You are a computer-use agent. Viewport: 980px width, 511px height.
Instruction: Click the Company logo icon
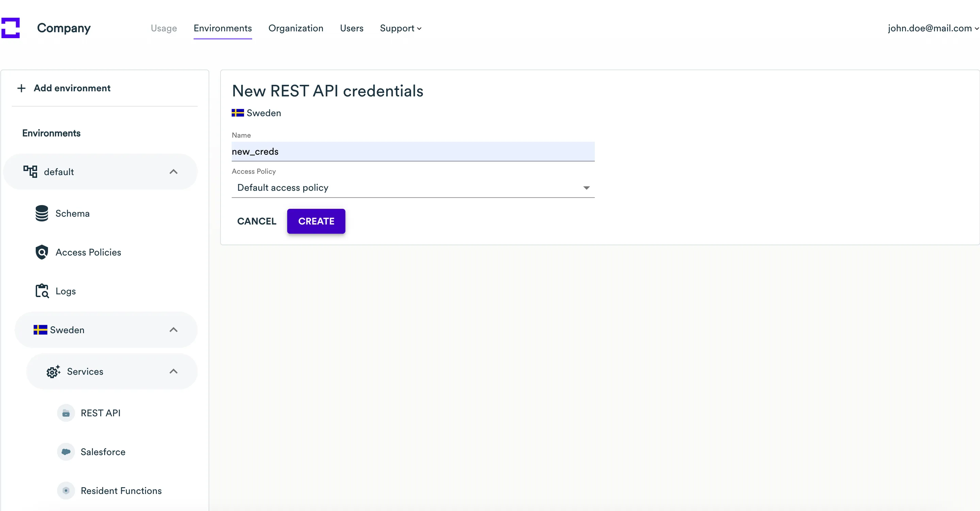click(x=11, y=28)
